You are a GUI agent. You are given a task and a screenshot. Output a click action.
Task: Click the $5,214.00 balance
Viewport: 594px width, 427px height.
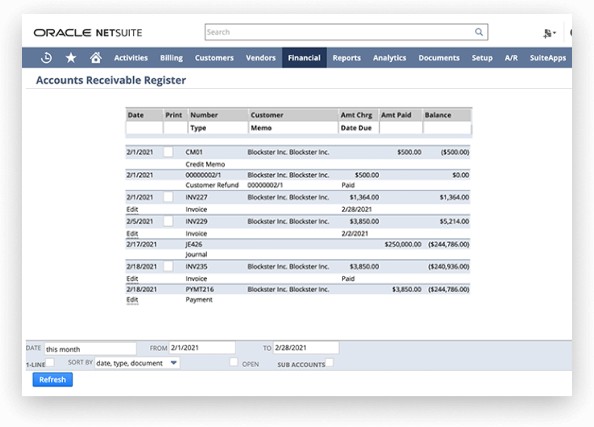454,222
